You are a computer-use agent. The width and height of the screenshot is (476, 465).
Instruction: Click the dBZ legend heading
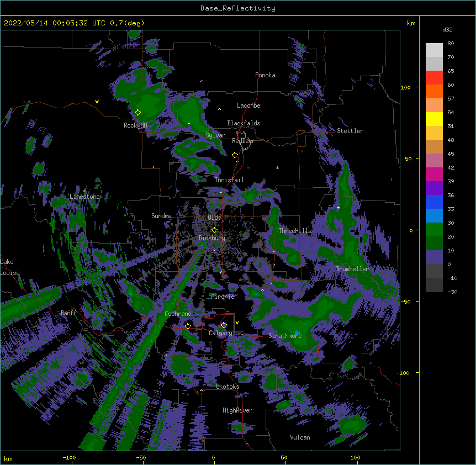tap(447, 30)
